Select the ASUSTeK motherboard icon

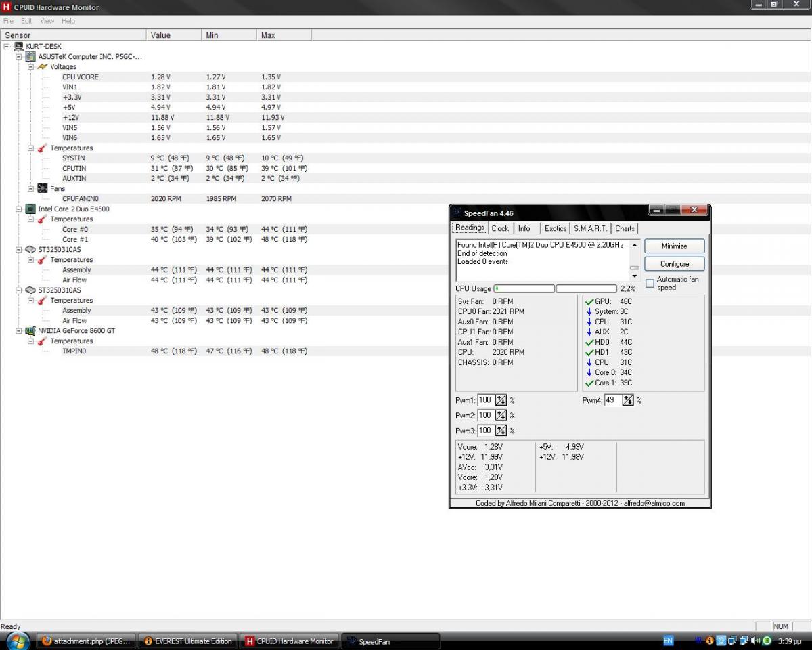[30, 56]
